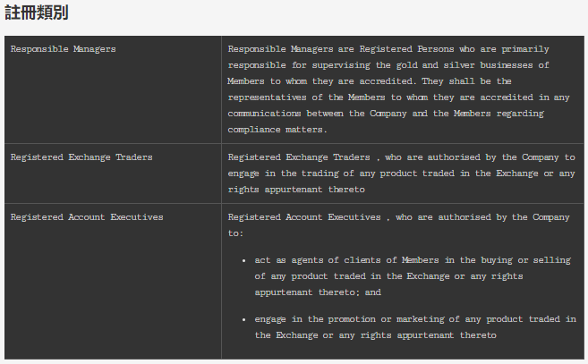Select the Responsible Managers row label
This screenshot has width=588, height=364.
63,49
